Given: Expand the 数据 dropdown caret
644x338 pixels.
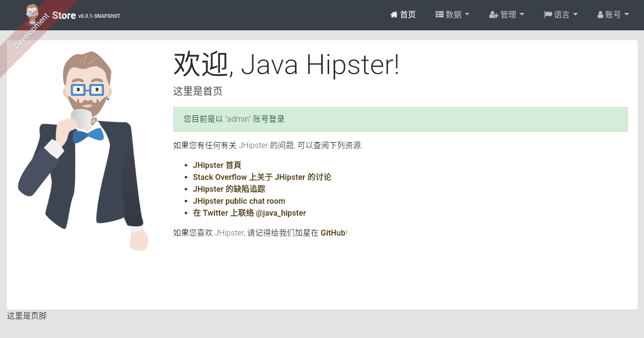Looking at the screenshot, I should [467, 15].
